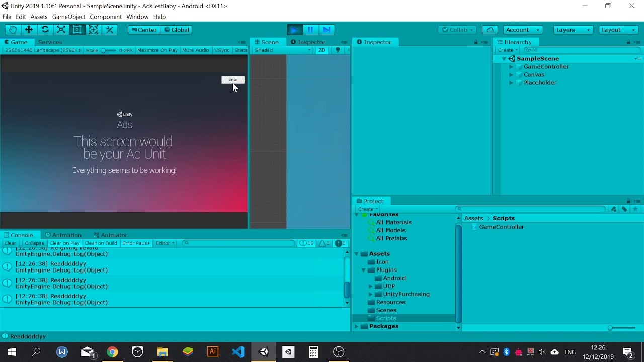Switch to the Services tab
This screenshot has height=362, width=644.
[x=50, y=42]
